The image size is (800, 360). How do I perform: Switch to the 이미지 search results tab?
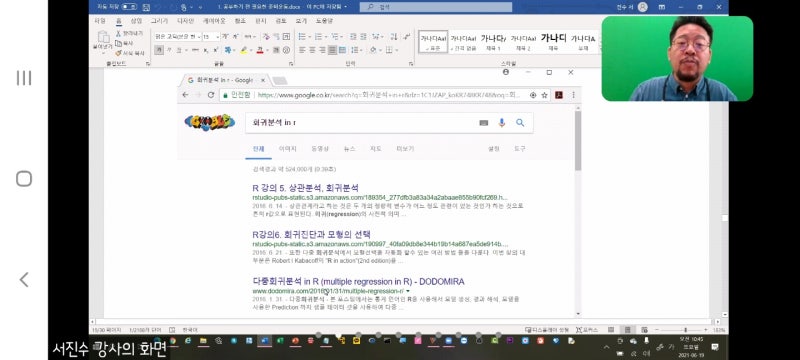pyautogui.click(x=287, y=149)
